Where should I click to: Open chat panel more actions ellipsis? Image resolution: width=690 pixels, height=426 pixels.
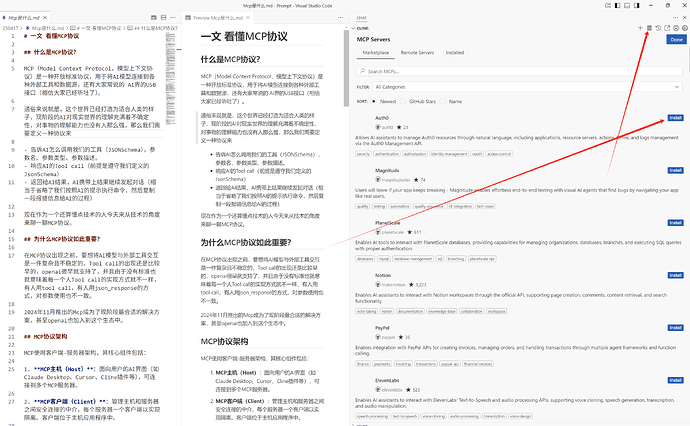675,18
